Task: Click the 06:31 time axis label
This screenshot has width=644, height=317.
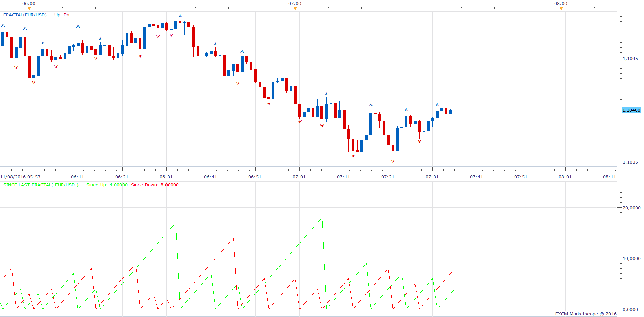Action: tap(166, 177)
